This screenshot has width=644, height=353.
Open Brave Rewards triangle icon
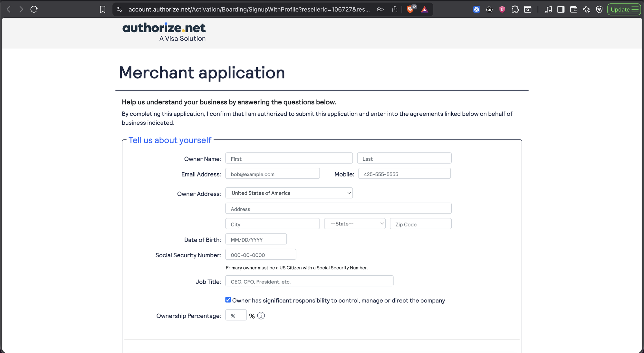pyautogui.click(x=425, y=9)
